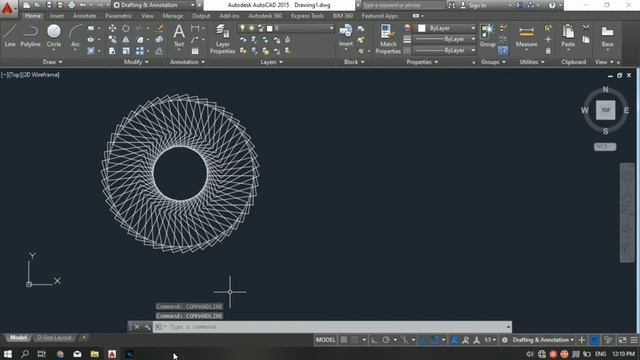Open the View ribbon tab
The height and width of the screenshot is (360, 640).
tap(147, 16)
